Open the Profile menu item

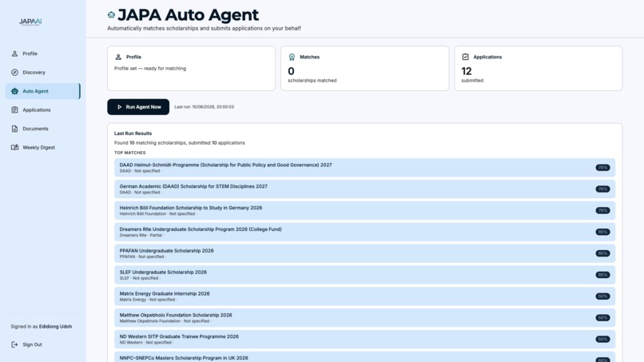[42, 54]
